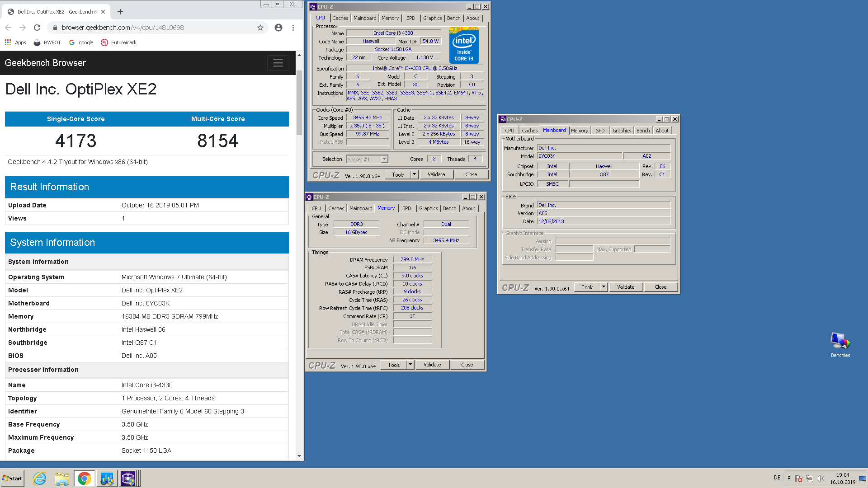Open SPD tab in Memory CPU-Z window
The height and width of the screenshot is (488, 868).
pyautogui.click(x=407, y=208)
